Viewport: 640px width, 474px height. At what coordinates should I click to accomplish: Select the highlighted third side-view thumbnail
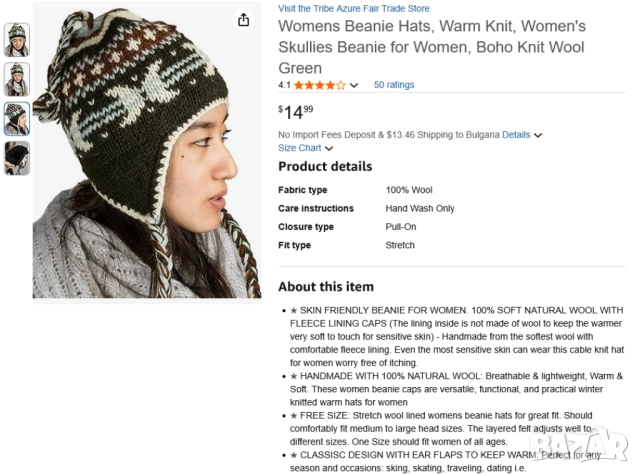[x=17, y=118]
